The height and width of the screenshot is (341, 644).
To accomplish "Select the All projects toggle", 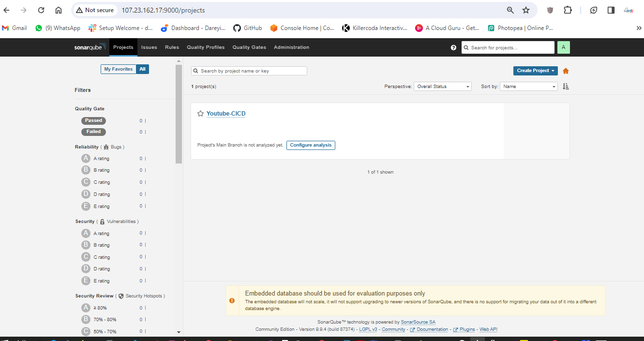I will point(142,69).
